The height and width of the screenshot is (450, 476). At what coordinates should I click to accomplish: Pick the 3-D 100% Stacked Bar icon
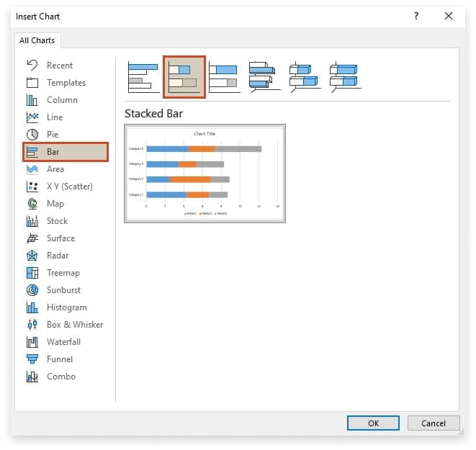(x=344, y=77)
